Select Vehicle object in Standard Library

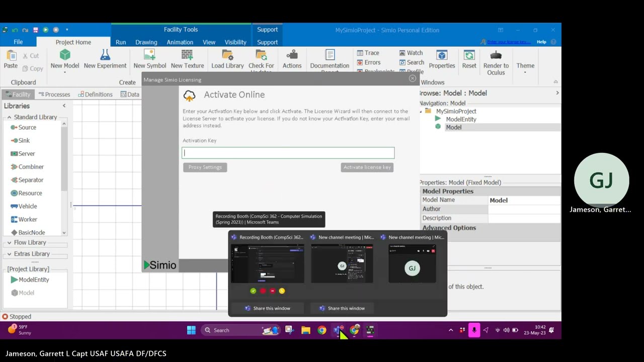(x=24, y=206)
